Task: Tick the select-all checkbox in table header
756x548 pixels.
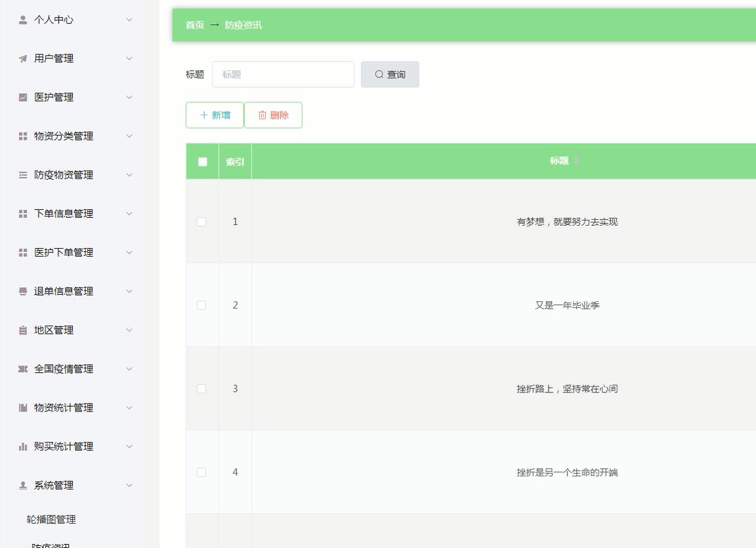Action: coord(203,161)
